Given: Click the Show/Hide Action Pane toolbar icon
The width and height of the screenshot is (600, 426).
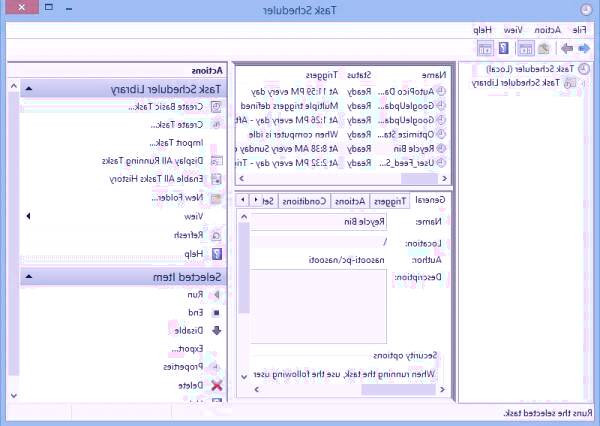Looking at the screenshot, I should (484, 48).
